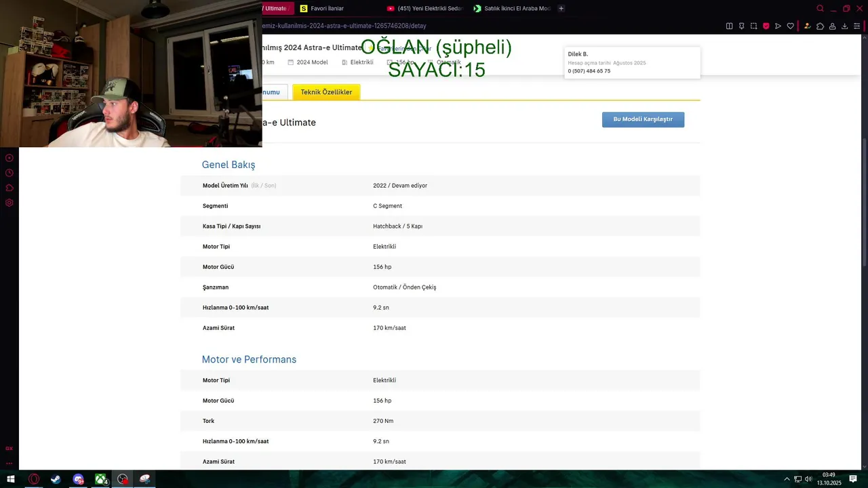Click the Opera GX taskbar icon
The height and width of the screenshot is (488, 868).
coord(34,479)
